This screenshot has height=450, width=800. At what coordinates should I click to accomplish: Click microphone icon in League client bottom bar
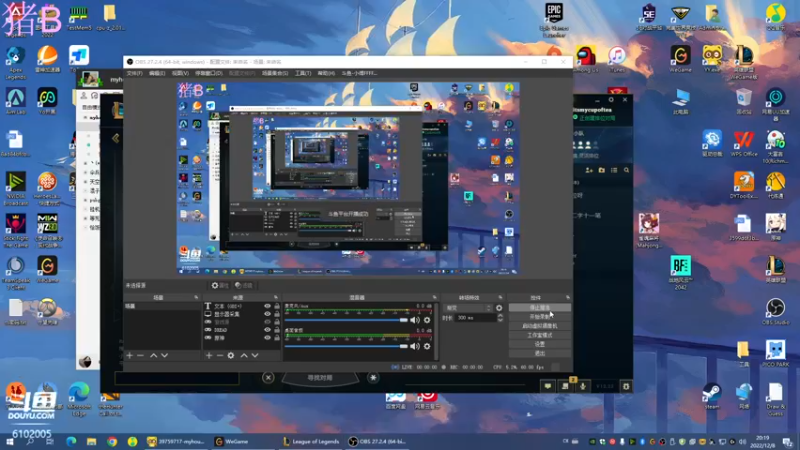[x=583, y=386]
